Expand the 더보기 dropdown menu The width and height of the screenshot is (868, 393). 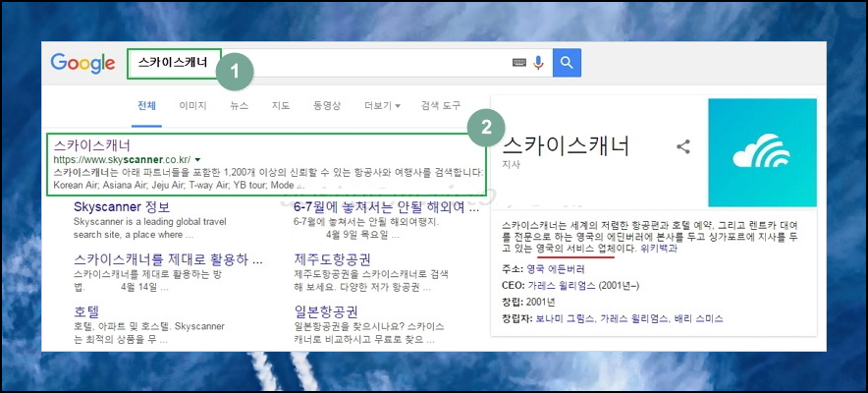coord(383,105)
